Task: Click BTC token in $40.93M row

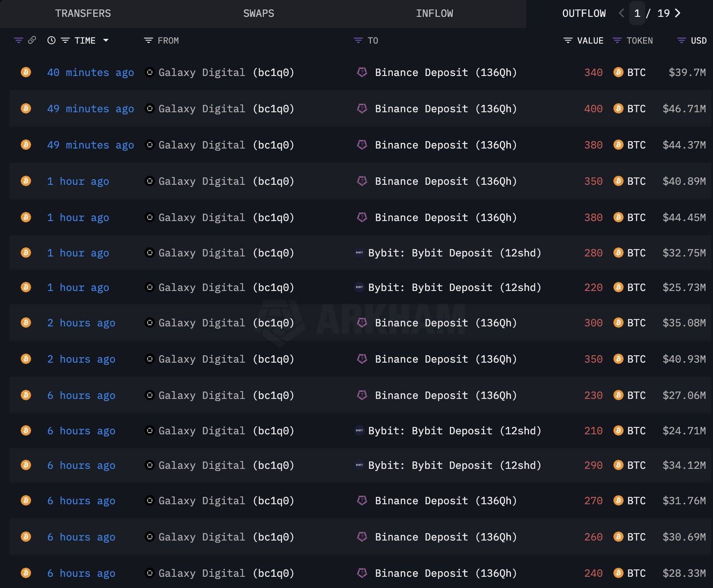Action: tap(636, 359)
